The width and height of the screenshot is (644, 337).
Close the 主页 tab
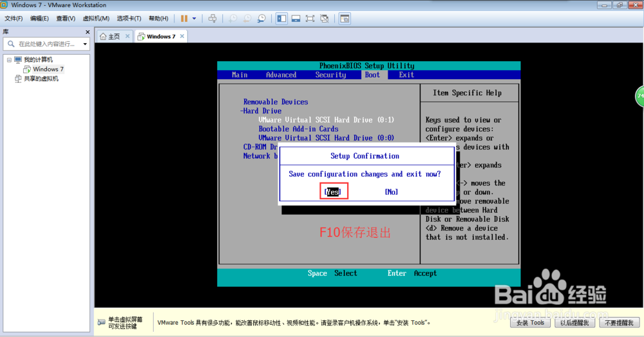coord(128,36)
